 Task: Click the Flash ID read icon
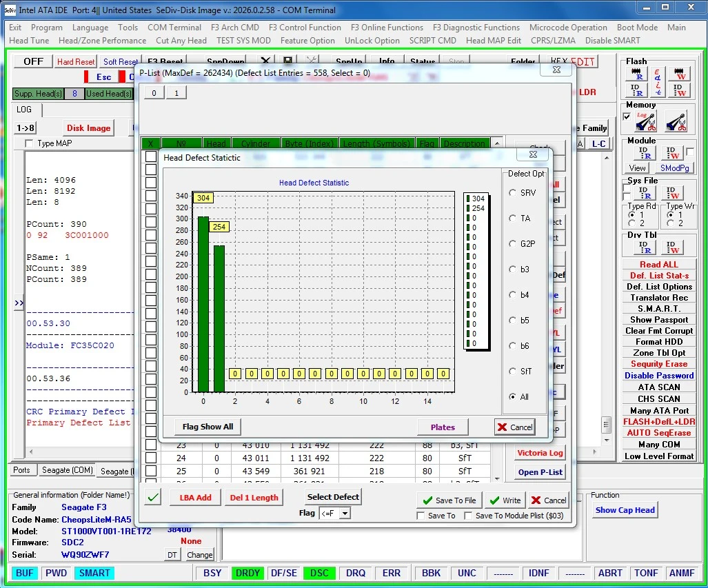(637, 90)
